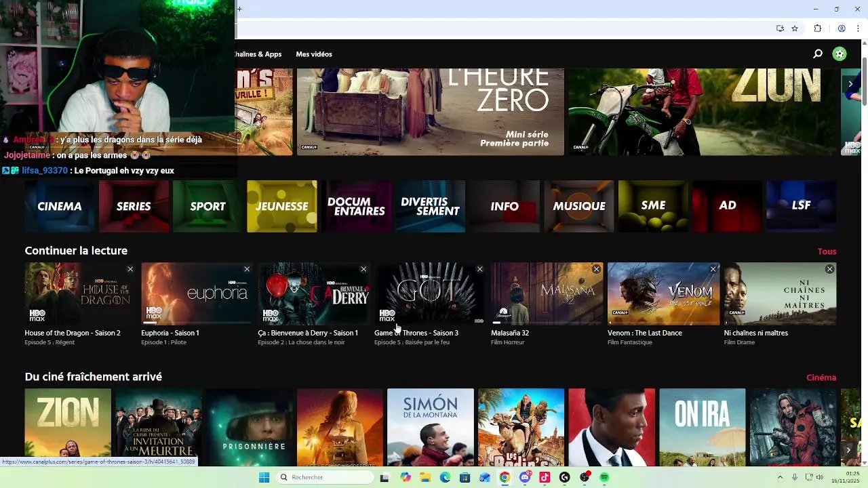Open the Windows Start menu
The width and height of the screenshot is (868, 488).
[x=264, y=477]
